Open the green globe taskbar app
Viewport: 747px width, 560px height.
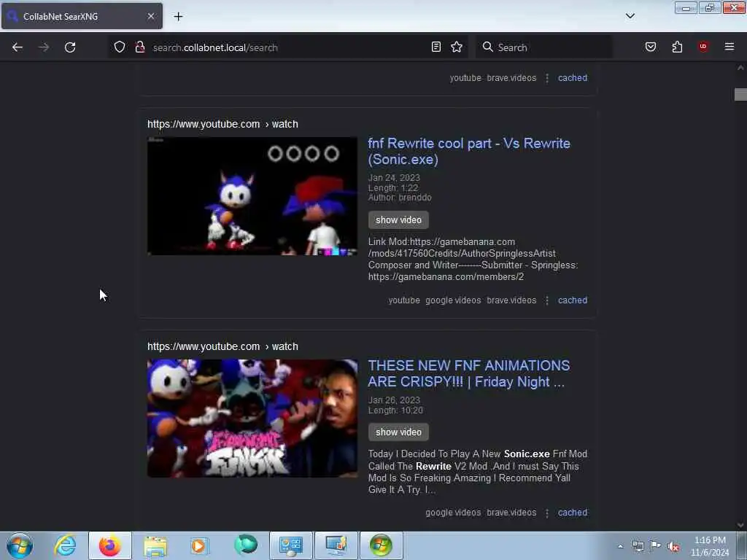click(246, 545)
